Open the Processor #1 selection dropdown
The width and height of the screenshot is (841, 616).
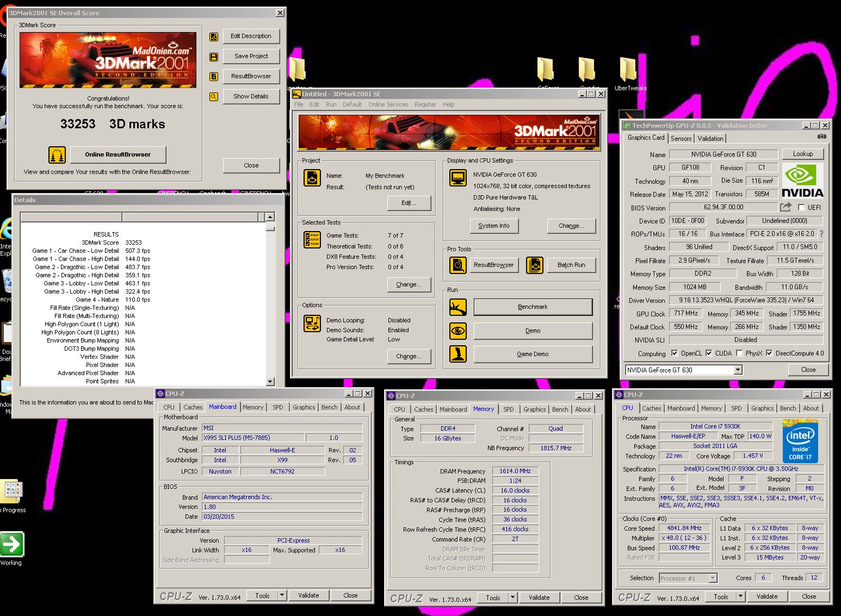click(713, 578)
